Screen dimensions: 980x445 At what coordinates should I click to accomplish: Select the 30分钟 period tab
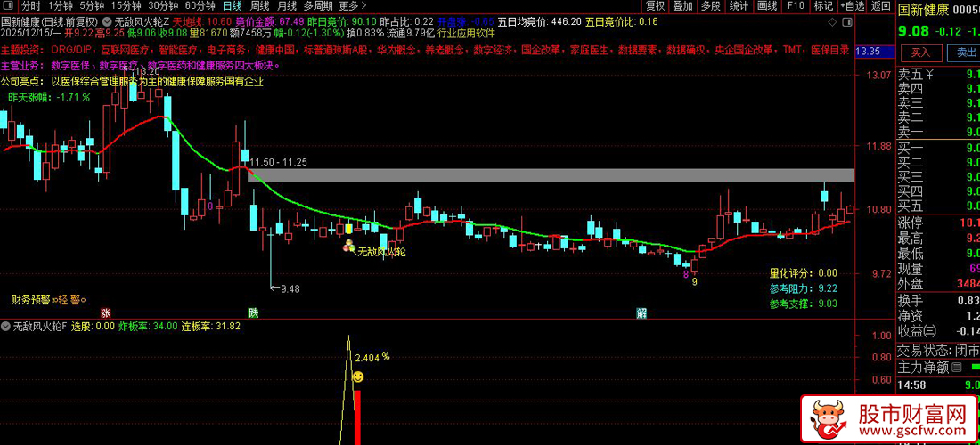[165, 6]
